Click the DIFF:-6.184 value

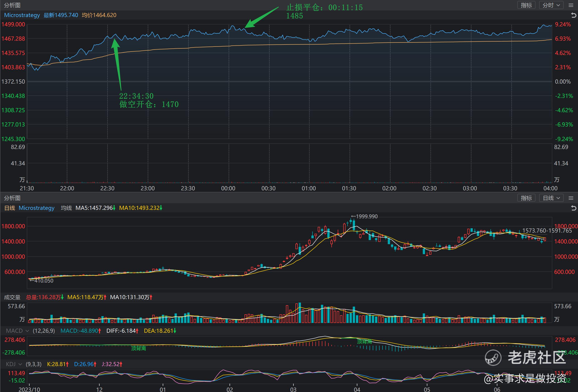pos(122,331)
